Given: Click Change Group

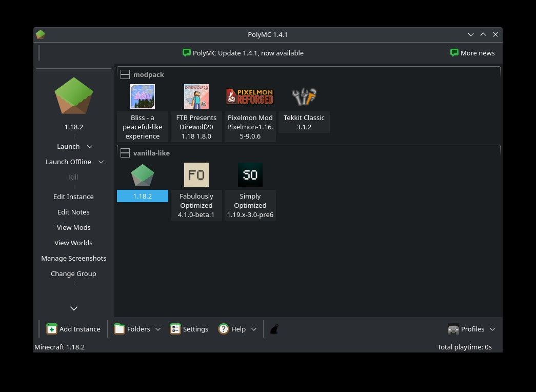Looking at the screenshot, I should [73, 273].
